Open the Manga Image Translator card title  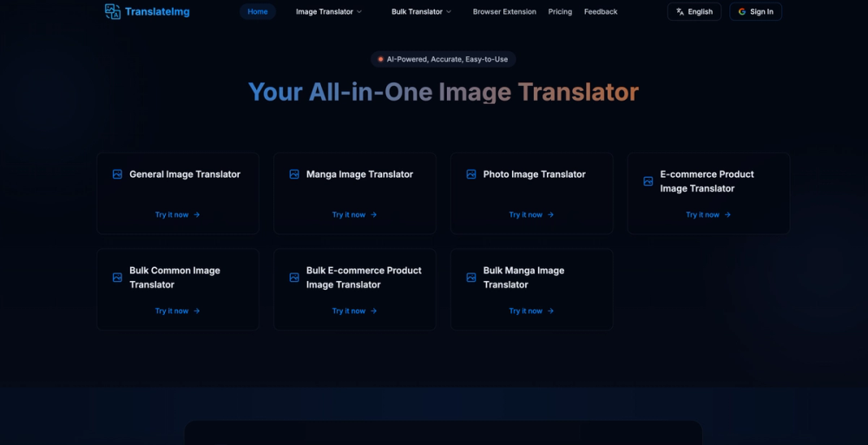click(360, 174)
